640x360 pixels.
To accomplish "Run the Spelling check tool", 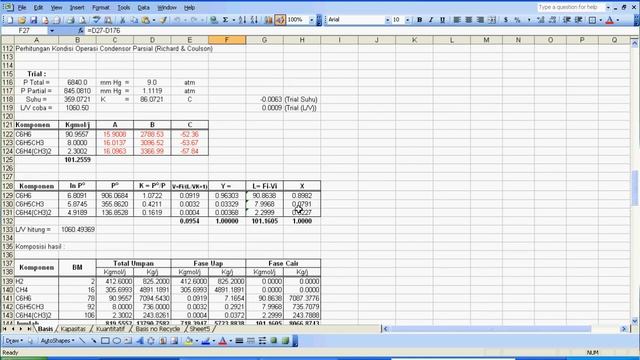I will click(96, 20).
